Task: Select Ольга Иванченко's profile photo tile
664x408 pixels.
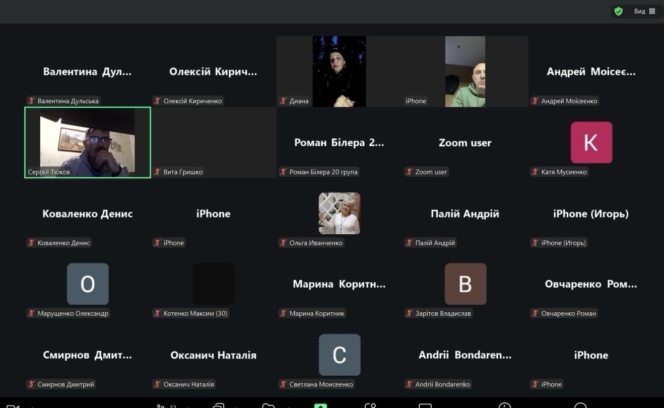Action: point(339,213)
